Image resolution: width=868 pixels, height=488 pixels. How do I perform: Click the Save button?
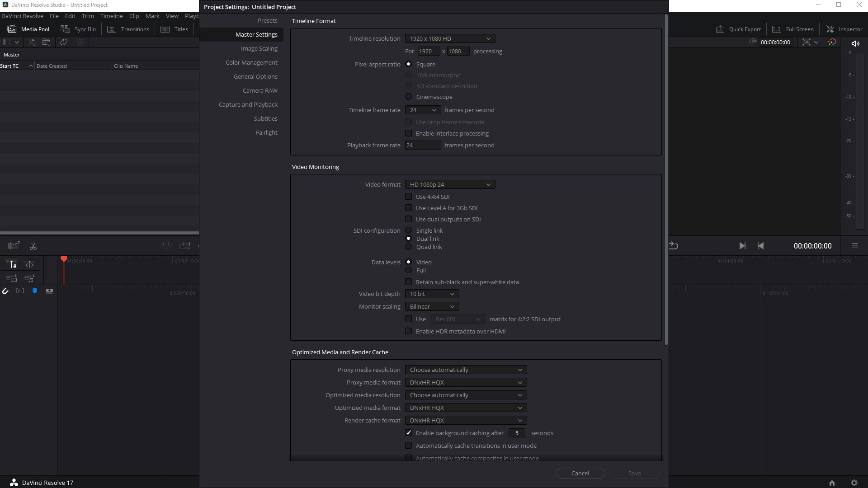pos(634,473)
